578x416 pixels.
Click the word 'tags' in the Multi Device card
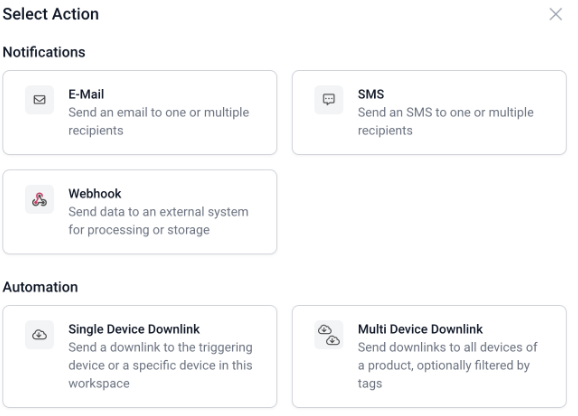pos(370,384)
